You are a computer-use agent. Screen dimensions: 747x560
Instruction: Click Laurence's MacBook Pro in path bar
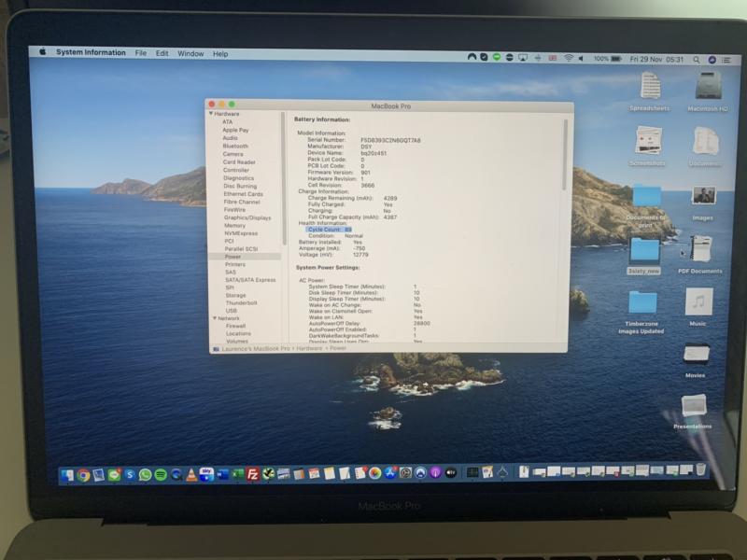tap(255, 348)
